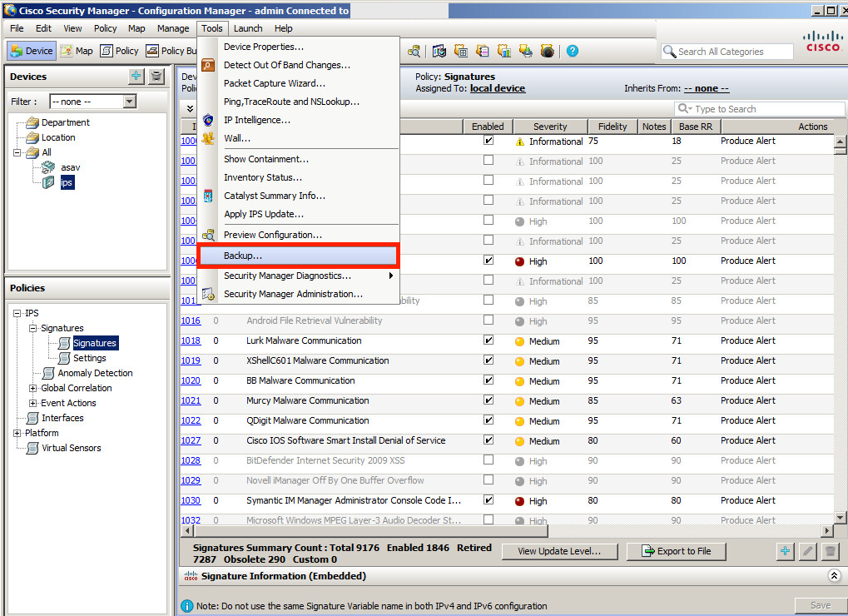Expand the Event Actions node
848x616 pixels.
pos(33,403)
